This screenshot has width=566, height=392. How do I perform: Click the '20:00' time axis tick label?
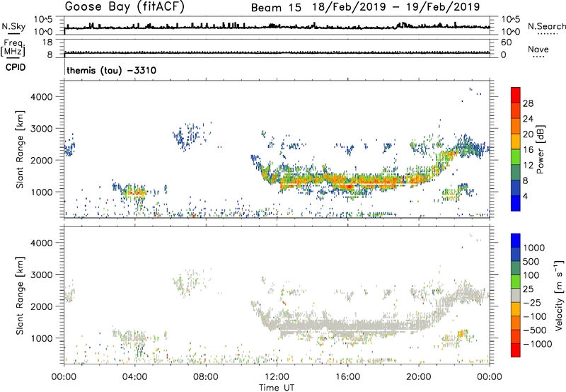[419, 377]
